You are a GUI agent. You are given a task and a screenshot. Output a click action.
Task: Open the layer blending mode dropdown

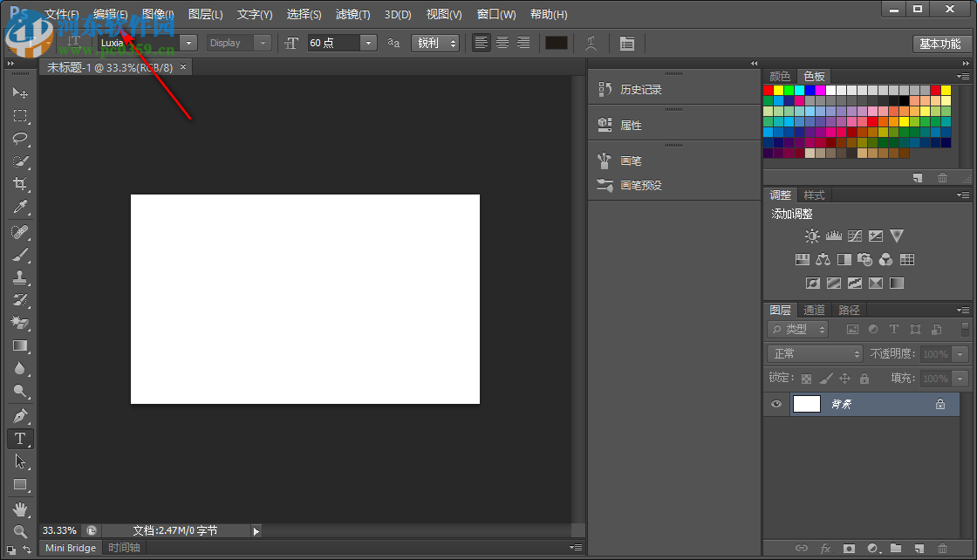click(813, 353)
